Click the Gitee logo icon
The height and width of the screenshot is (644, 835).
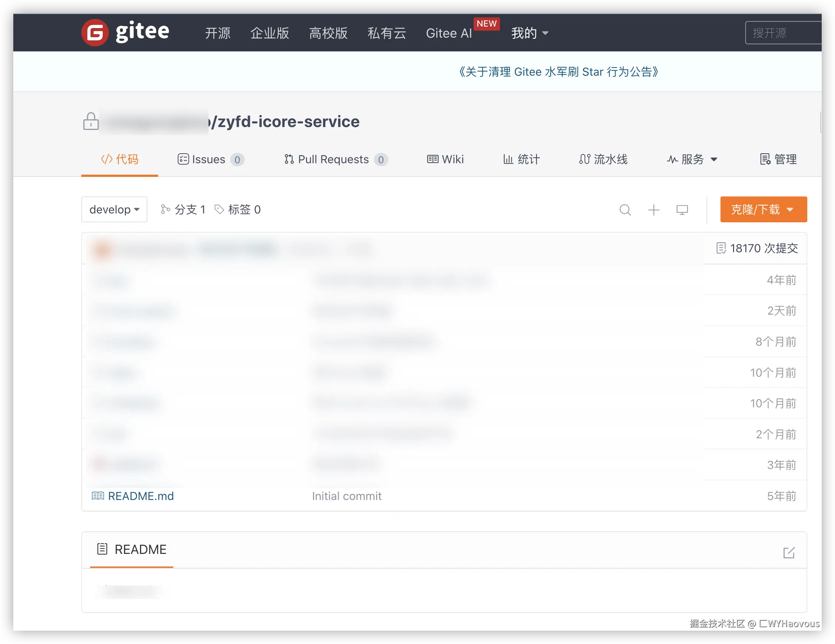[95, 33]
